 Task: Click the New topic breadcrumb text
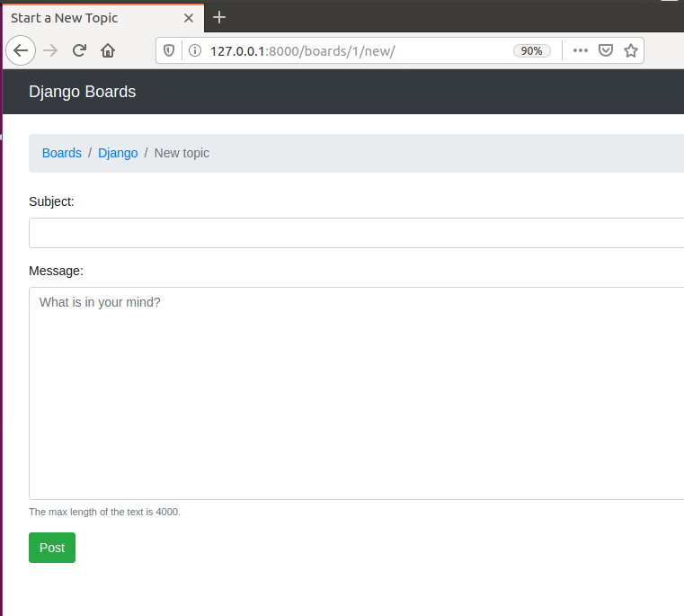tap(182, 153)
